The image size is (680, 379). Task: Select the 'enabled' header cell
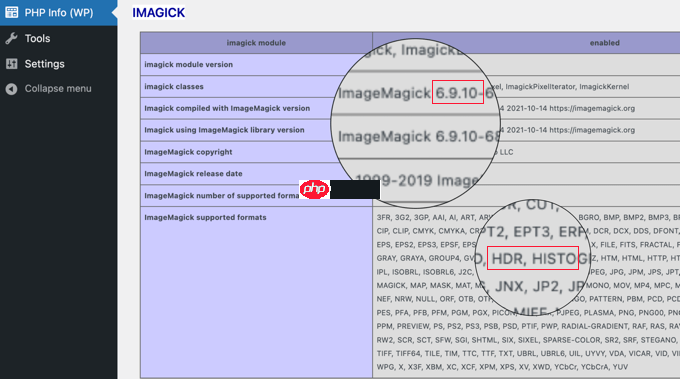click(x=604, y=43)
